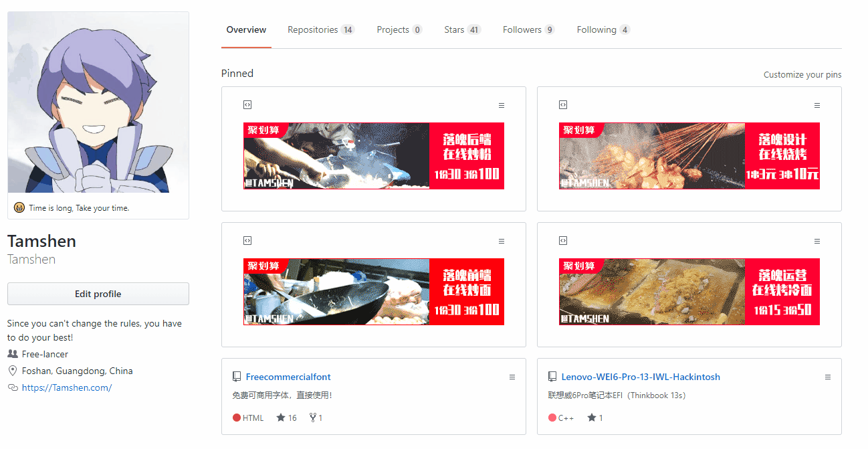Click the purple-haired profile avatar

(x=98, y=102)
